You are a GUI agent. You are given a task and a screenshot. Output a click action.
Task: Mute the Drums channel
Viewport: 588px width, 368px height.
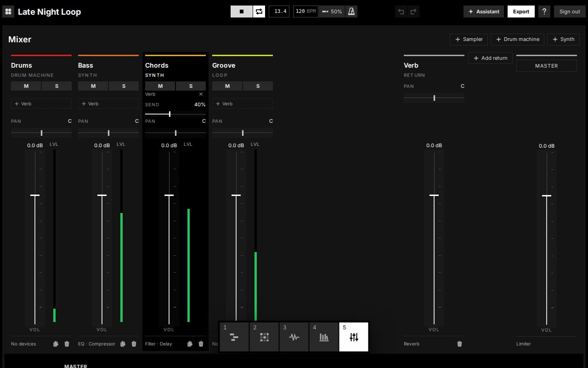[x=26, y=86]
